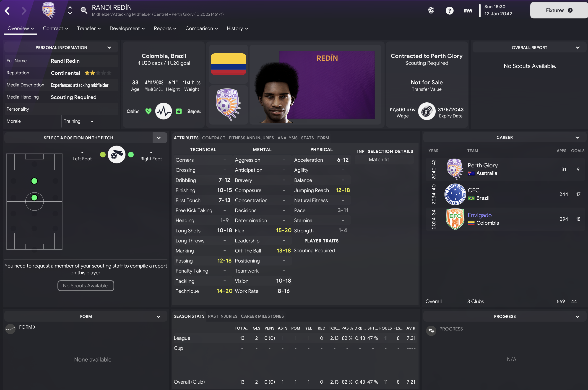Switch to the Fitness And Injuries tab
This screenshot has width=588, height=390.
click(x=251, y=138)
